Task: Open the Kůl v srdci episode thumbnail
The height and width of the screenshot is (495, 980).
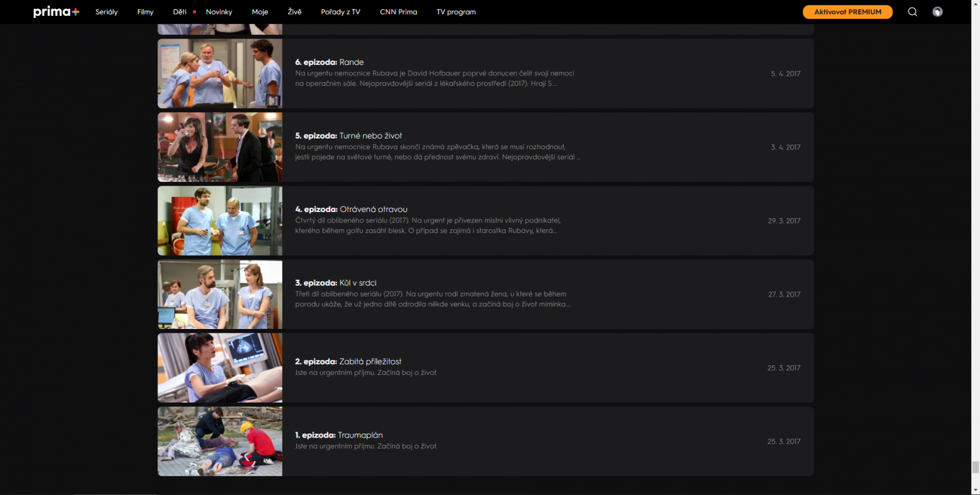Action: pyautogui.click(x=220, y=294)
